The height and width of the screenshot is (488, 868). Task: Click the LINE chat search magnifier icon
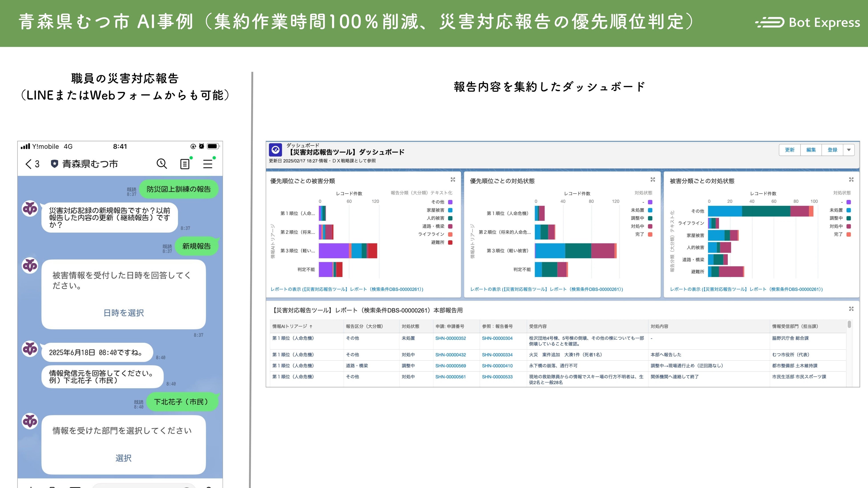pos(162,164)
